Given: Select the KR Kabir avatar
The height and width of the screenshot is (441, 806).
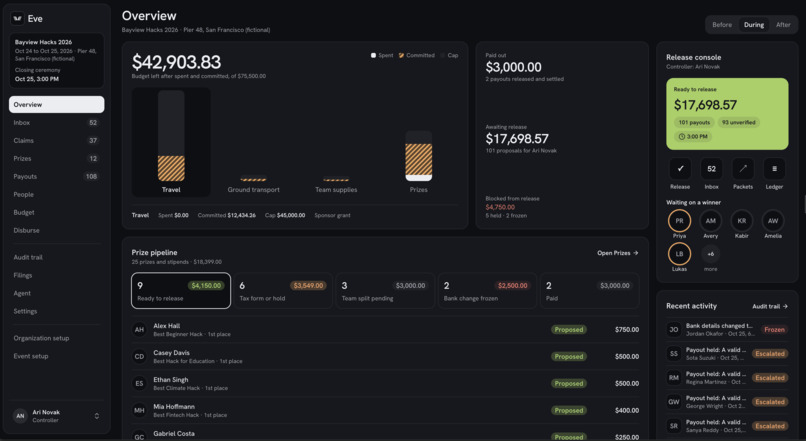Looking at the screenshot, I should tap(742, 221).
